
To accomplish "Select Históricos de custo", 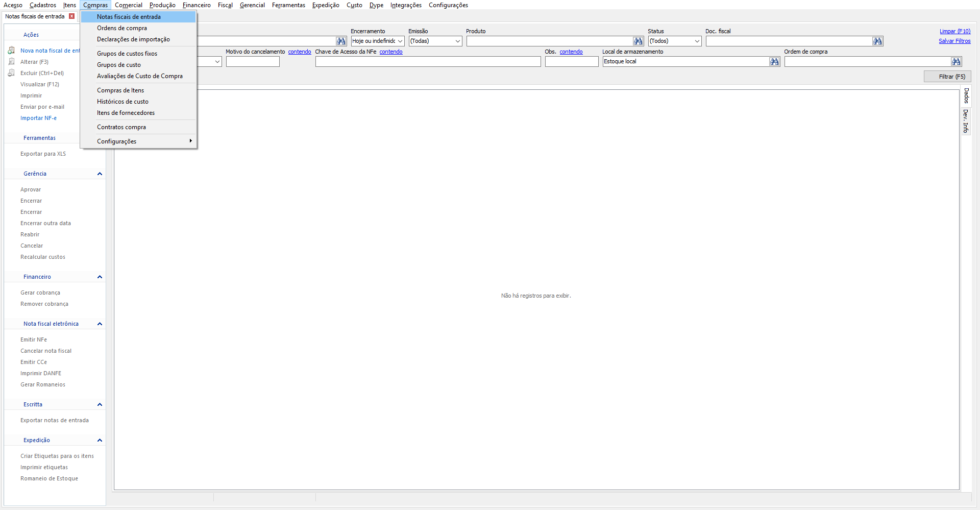I will [x=138, y=102].
